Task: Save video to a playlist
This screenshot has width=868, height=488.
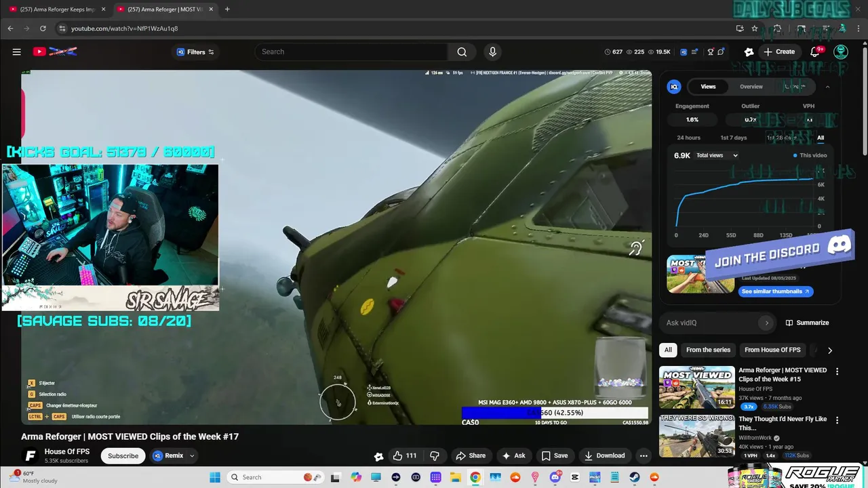Action: 555,455
